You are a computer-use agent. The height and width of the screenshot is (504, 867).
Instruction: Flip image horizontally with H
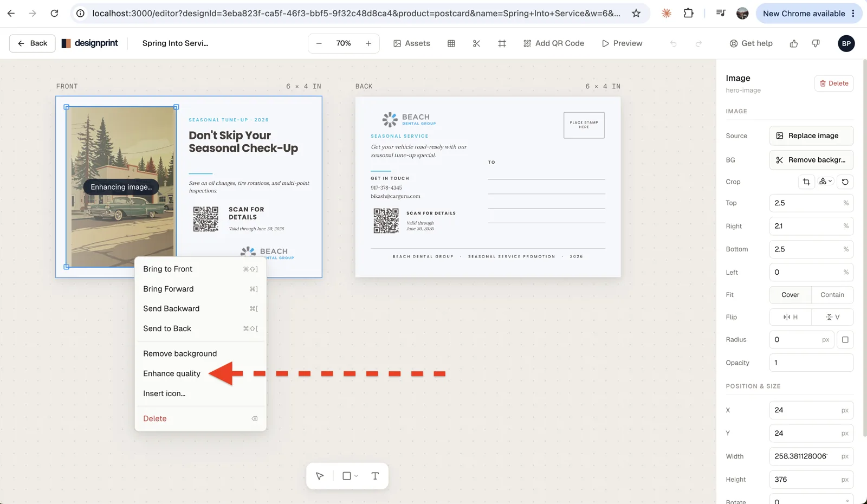(790, 317)
